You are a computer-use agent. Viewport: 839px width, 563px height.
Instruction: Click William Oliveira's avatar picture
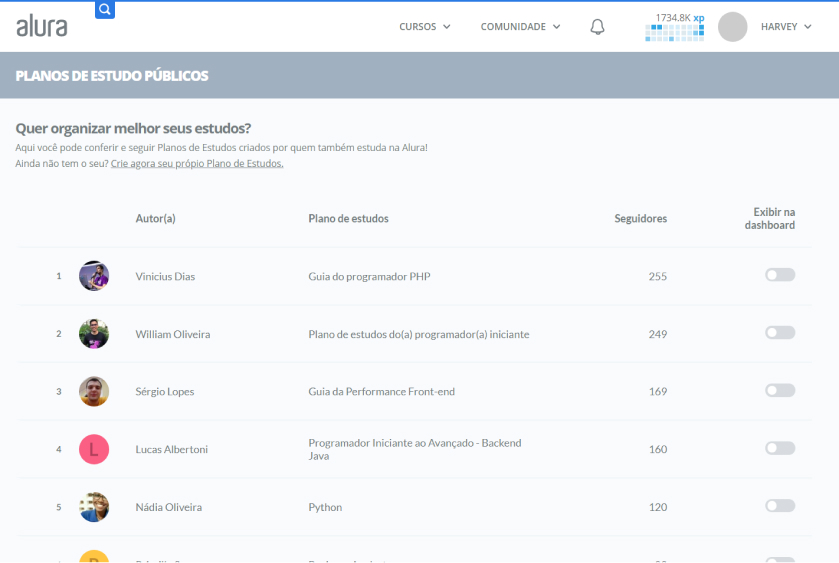(94, 334)
